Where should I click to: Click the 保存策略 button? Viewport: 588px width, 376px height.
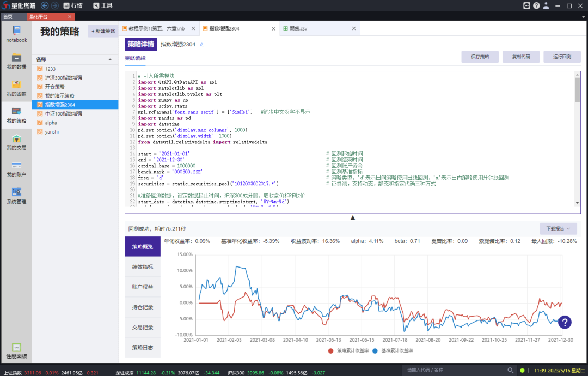coord(480,57)
